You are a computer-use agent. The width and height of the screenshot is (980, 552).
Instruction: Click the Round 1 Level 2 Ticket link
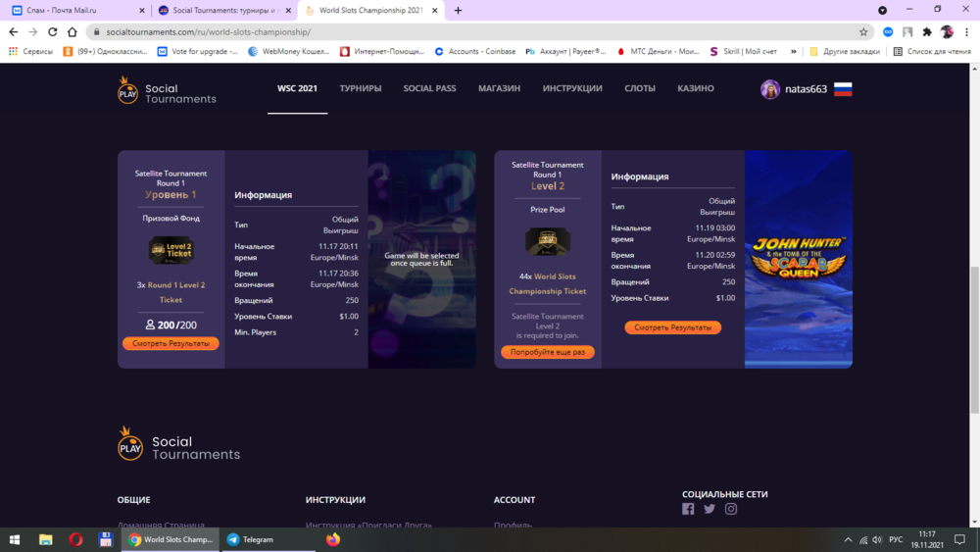pos(173,292)
